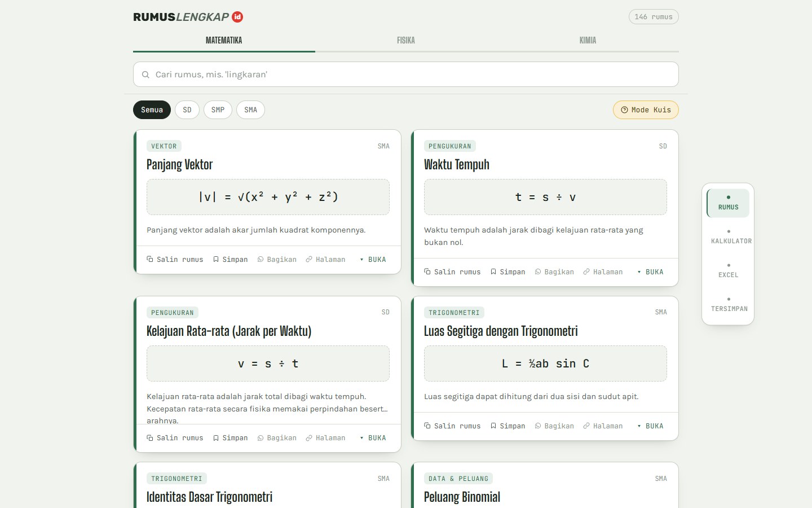
Task: Share Panjang Vektor card via Bagikan
Action: coord(277,260)
